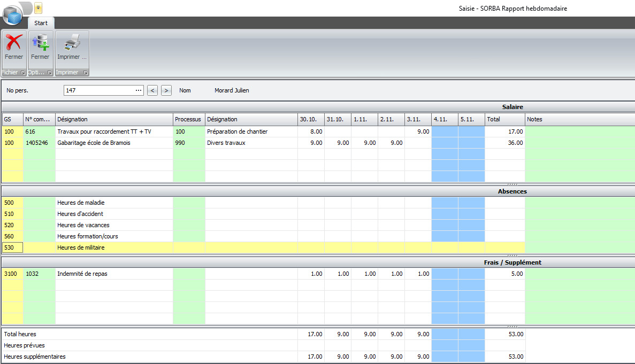The height and width of the screenshot is (364, 635).
Task: Click the 5.00 total for Indemnité de repas
Action: 505,274
